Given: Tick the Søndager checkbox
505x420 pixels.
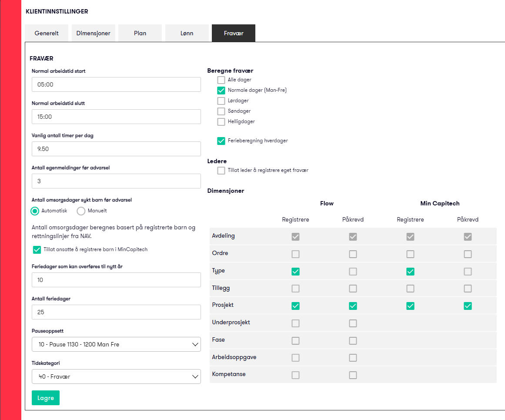Looking at the screenshot, I should [x=221, y=111].
